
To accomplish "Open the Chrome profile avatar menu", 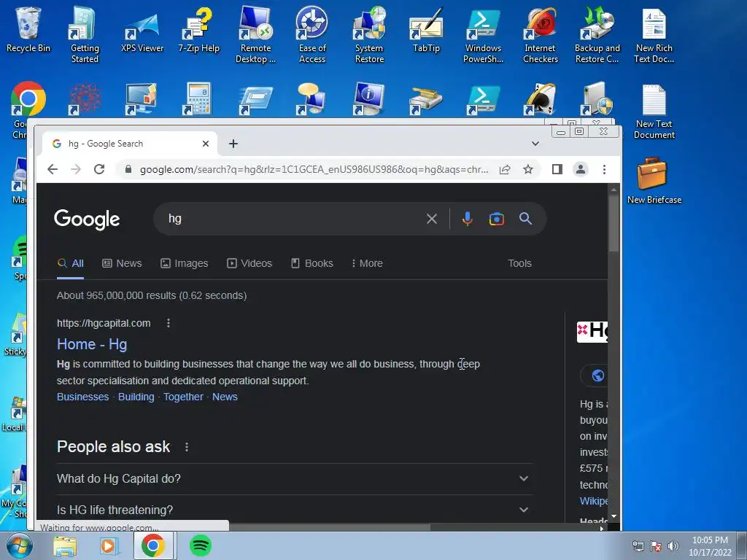I will click(x=580, y=169).
